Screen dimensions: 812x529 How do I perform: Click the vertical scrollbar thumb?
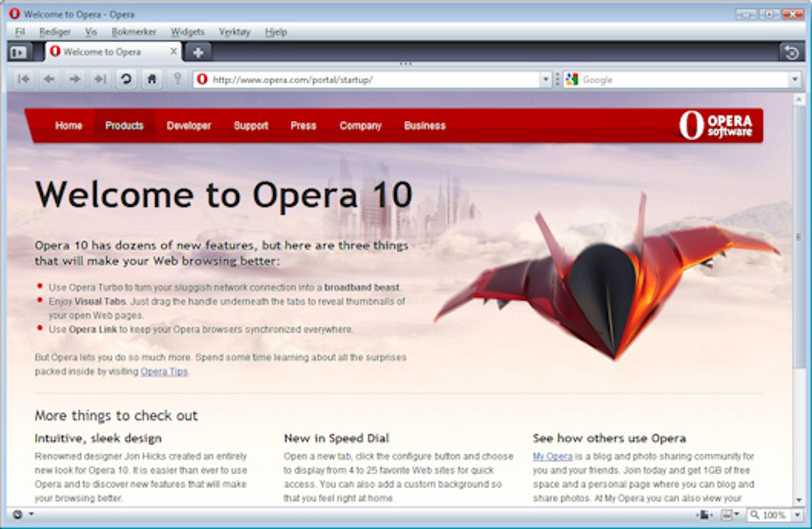pos(799,237)
